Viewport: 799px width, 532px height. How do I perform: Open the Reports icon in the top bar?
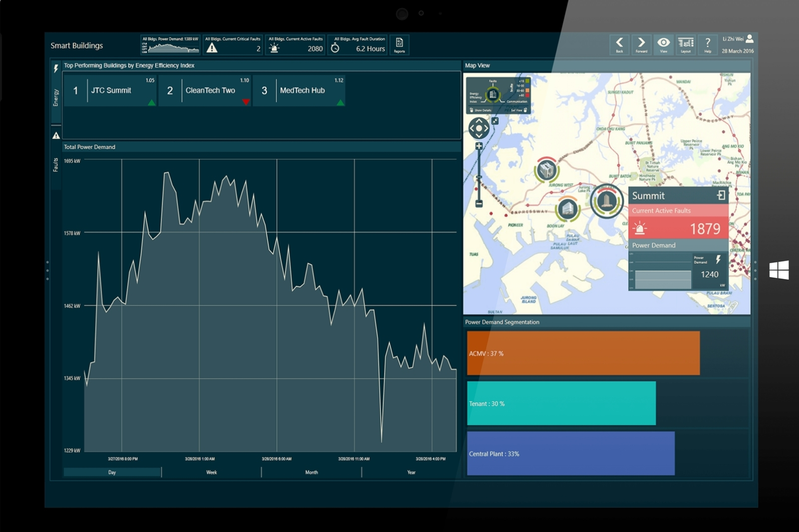[x=399, y=44]
